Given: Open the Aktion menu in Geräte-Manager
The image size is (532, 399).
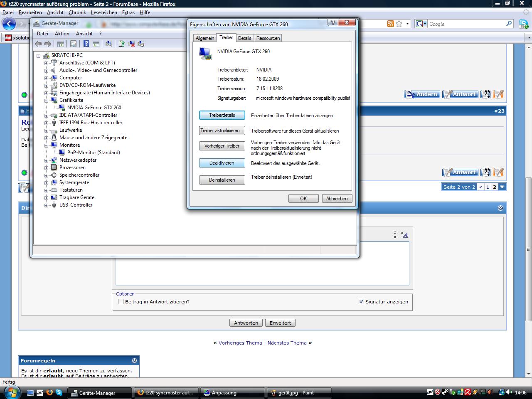Looking at the screenshot, I should pos(62,34).
